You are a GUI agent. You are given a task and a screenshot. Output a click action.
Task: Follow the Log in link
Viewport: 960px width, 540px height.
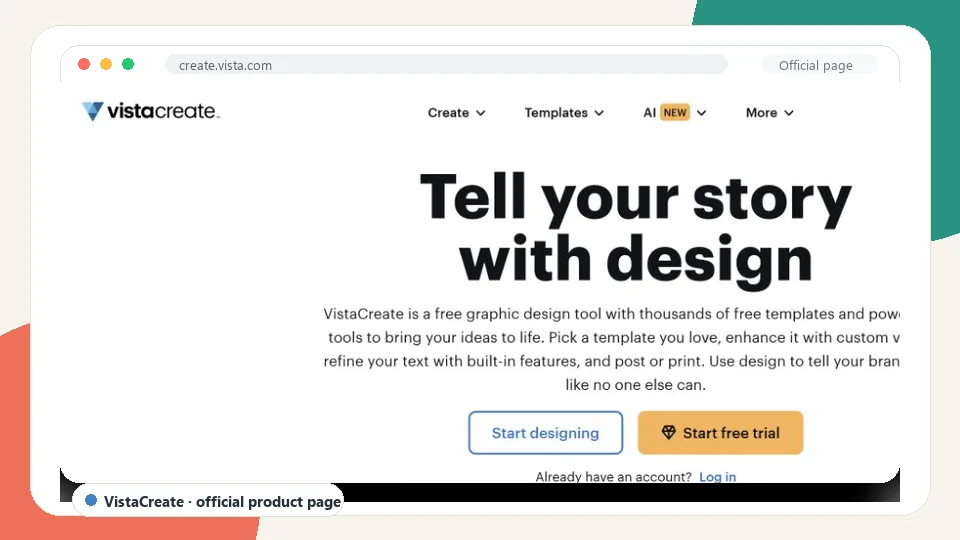pyautogui.click(x=718, y=476)
